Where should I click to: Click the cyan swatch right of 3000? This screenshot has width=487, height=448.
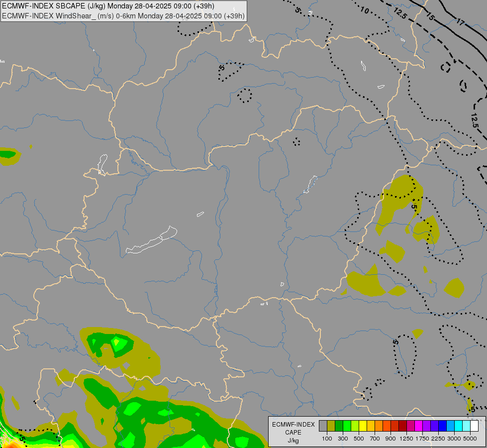coord(459,426)
